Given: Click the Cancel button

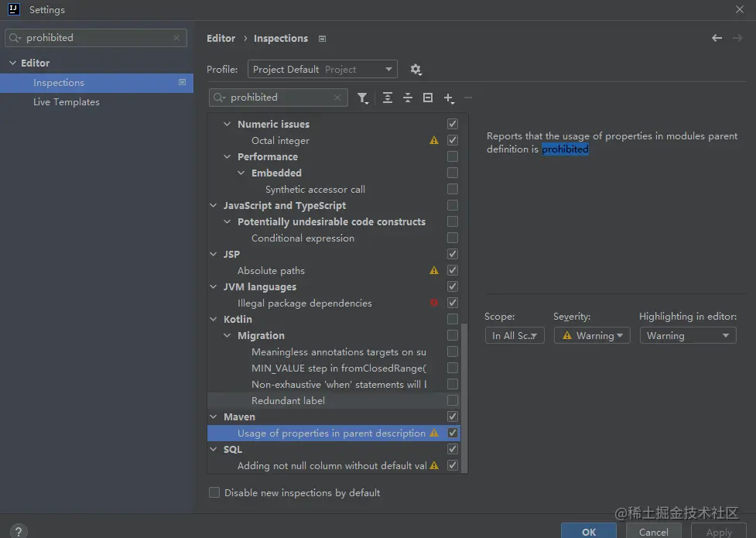Looking at the screenshot, I should pos(653,531).
